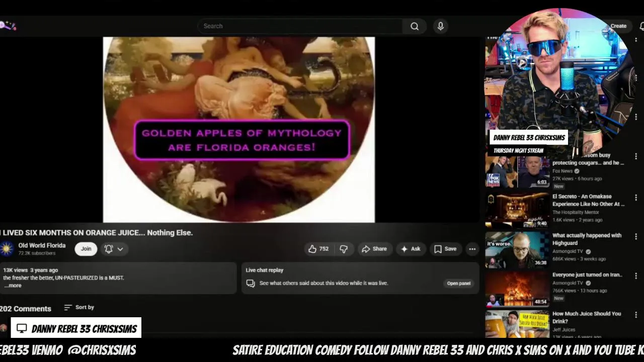Open What actually happened with Highguard thumbnail
The height and width of the screenshot is (362, 644).
click(517, 250)
